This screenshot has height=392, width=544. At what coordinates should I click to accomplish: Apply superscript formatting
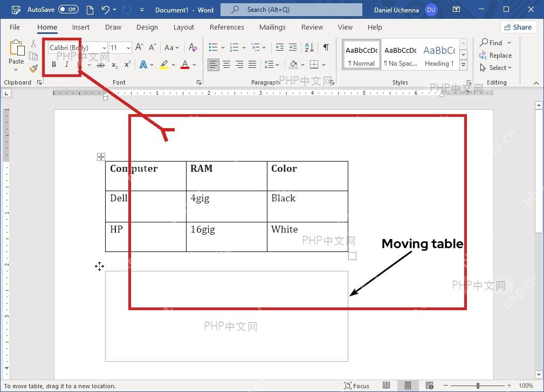pos(128,65)
